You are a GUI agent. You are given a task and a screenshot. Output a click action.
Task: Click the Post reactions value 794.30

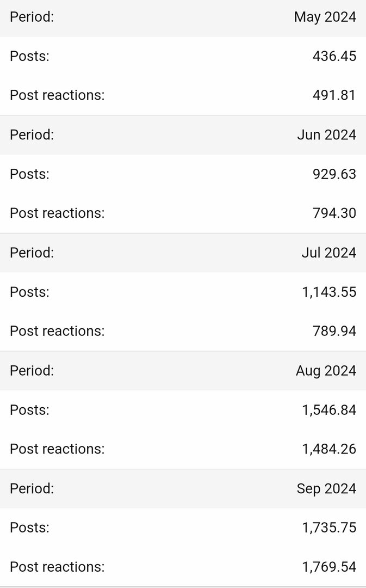[x=334, y=213]
